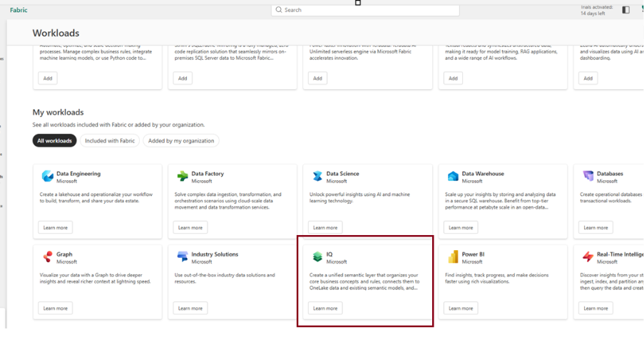Click the Graph card title
Image resolution: width=644 pixels, height=342 pixels.
(x=64, y=254)
